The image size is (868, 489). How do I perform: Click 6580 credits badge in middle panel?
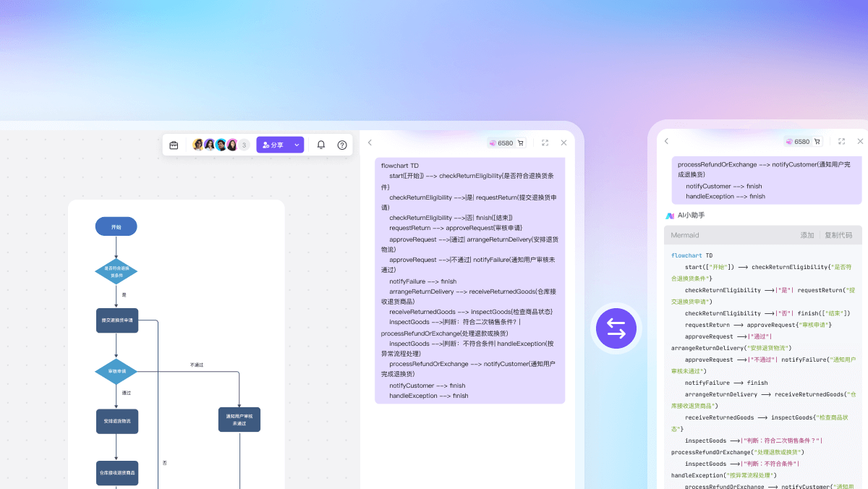pos(501,143)
